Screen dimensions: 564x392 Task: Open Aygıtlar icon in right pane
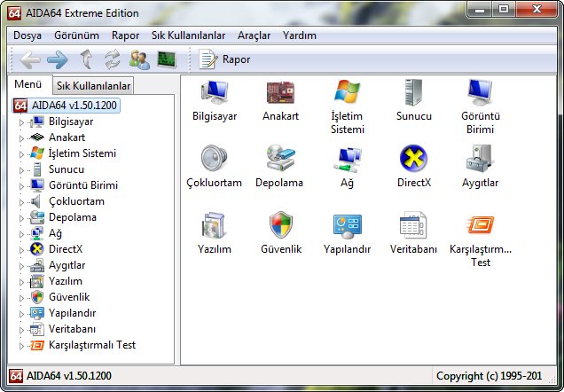click(x=480, y=158)
